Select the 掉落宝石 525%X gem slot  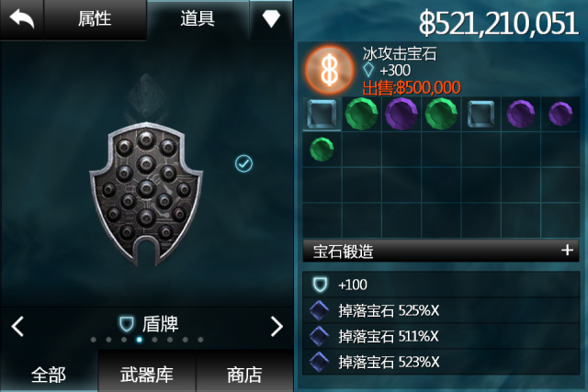[x=441, y=310]
